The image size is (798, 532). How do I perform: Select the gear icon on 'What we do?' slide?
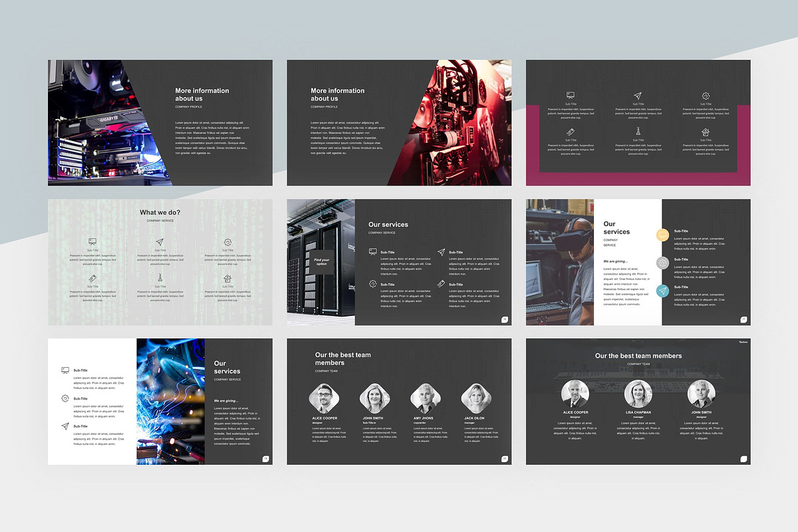coord(227,243)
